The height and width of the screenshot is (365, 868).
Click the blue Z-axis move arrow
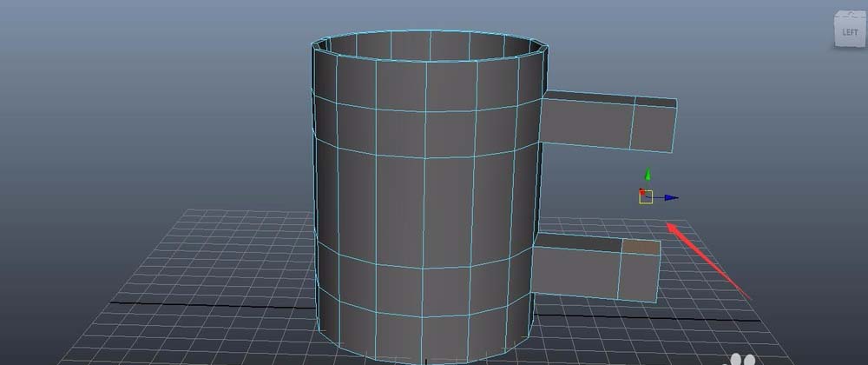pos(672,198)
